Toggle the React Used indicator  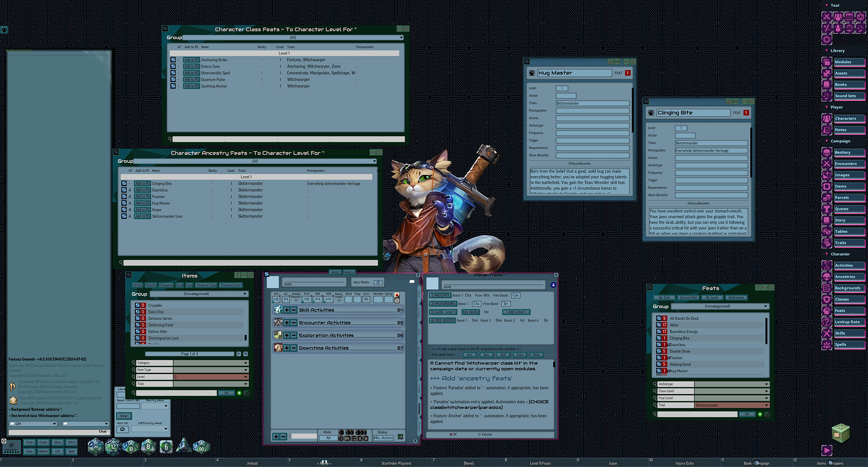(339, 301)
